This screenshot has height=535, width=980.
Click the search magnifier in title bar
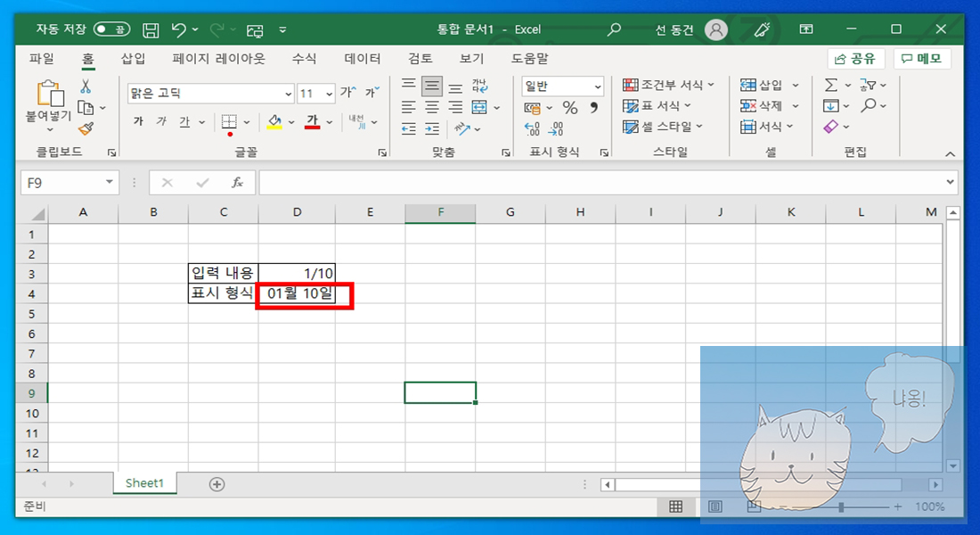point(615,29)
